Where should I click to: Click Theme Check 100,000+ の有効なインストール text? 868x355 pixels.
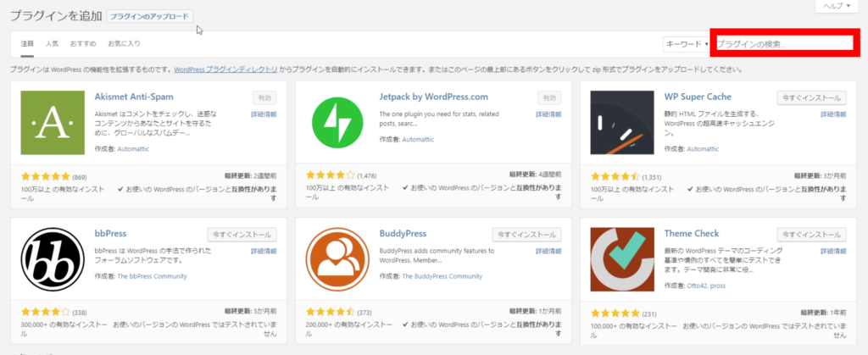[634, 329]
